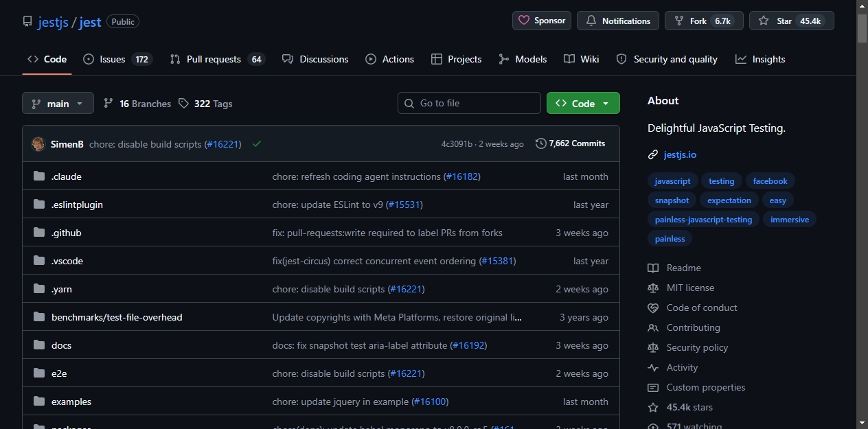868x429 pixels.
Task: Select the painless-javascript-testing topic tag
Action: coord(703,220)
